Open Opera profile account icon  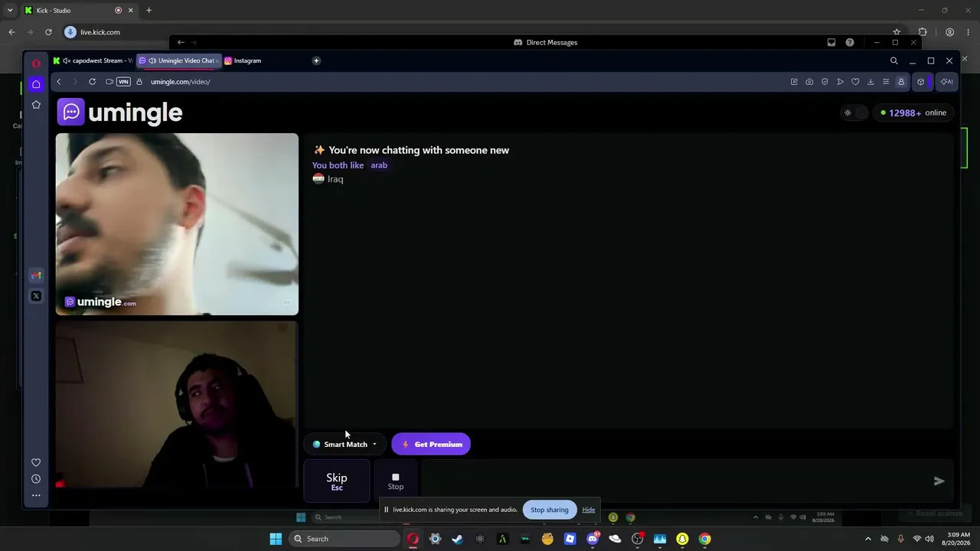click(901, 82)
